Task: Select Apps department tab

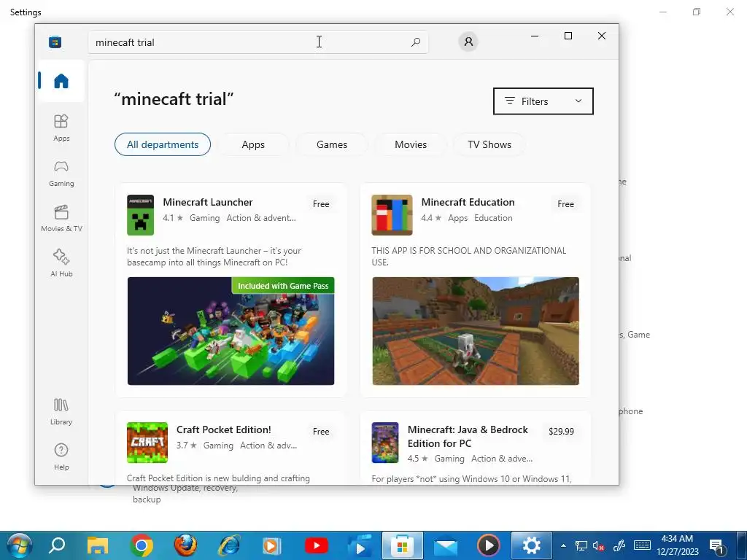Action: pyautogui.click(x=253, y=144)
